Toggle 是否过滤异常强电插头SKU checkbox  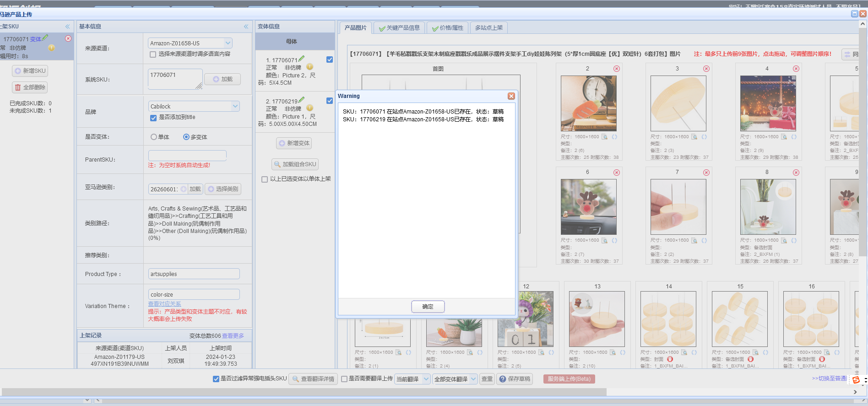[x=216, y=379]
